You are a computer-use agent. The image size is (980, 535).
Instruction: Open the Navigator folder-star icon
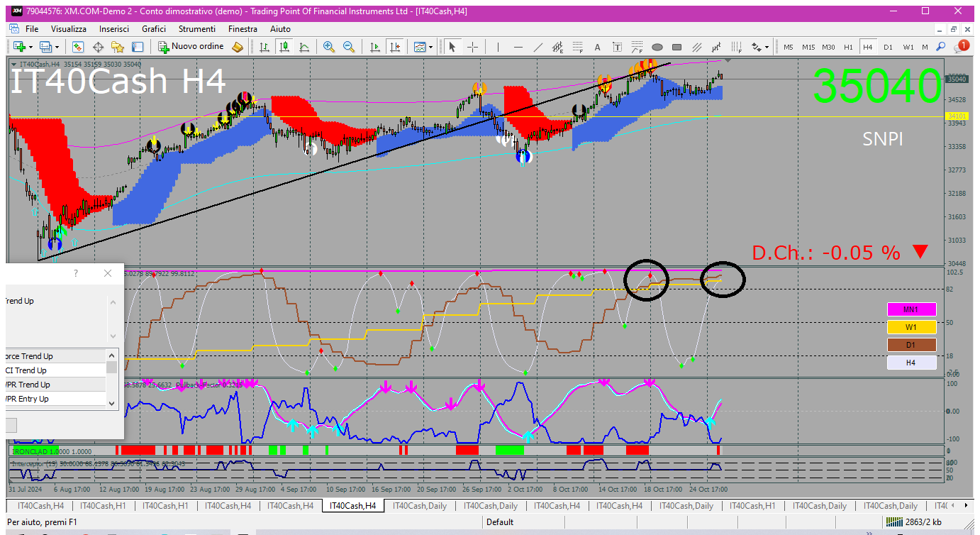[118, 47]
